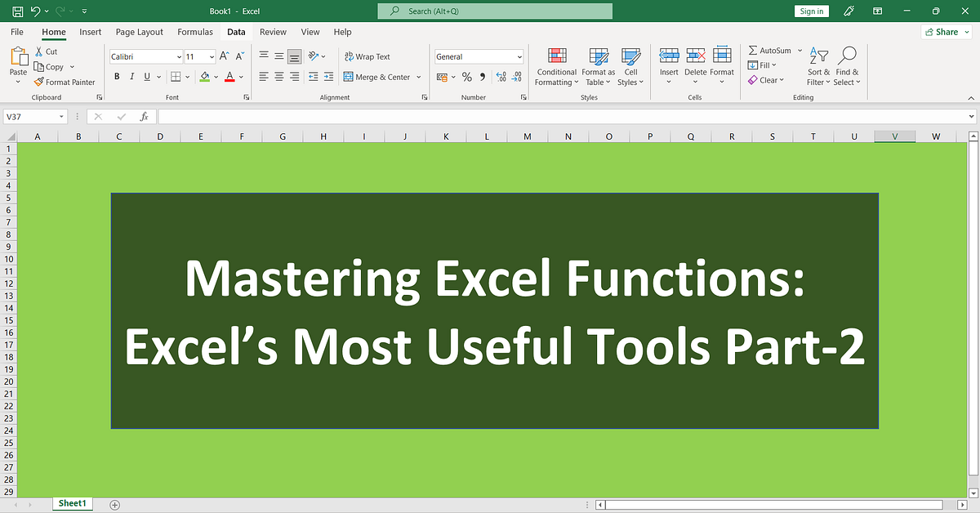The width and height of the screenshot is (980, 513).
Task: Open the Font Size dropdown
Action: tap(211, 56)
